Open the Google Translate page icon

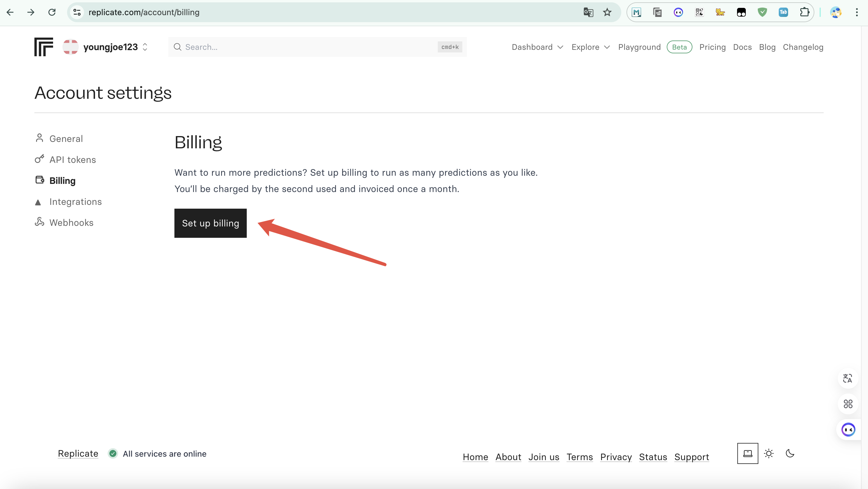[x=588, y=13]
